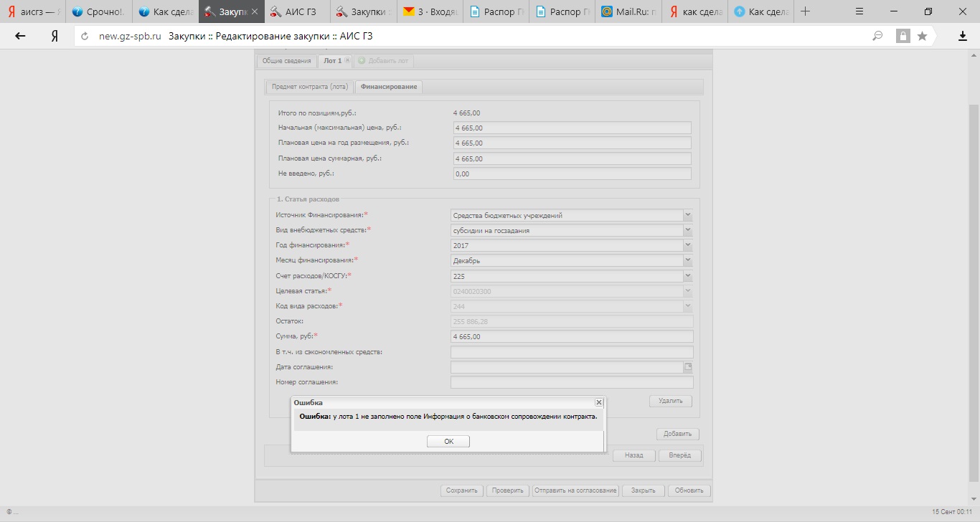Click the Отправить на согласование button
980x522 pixels.
[575, 491]
